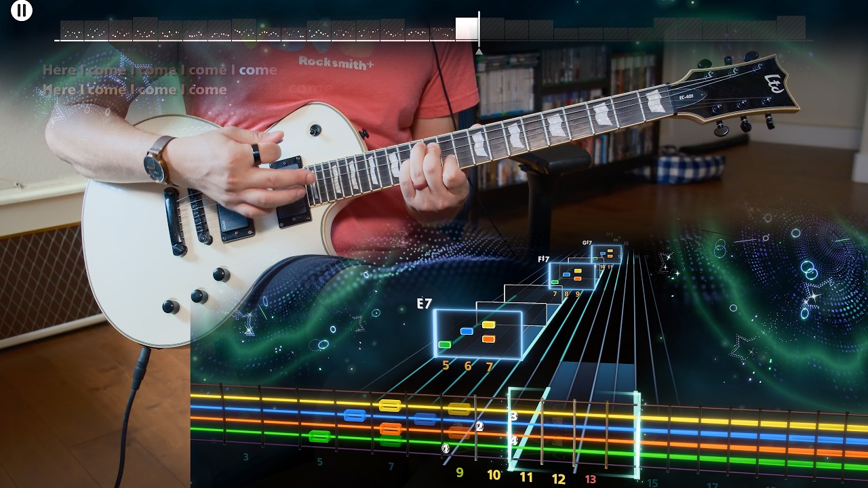Jump to the last tall section of the timeline
This screenshot has height=488, width=868.
click(x=791, y=28)
